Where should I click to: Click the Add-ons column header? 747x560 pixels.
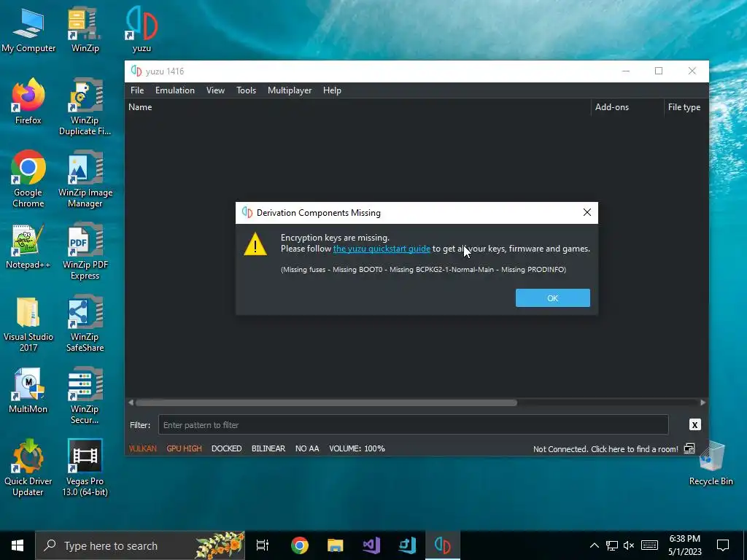coord(627,107)
